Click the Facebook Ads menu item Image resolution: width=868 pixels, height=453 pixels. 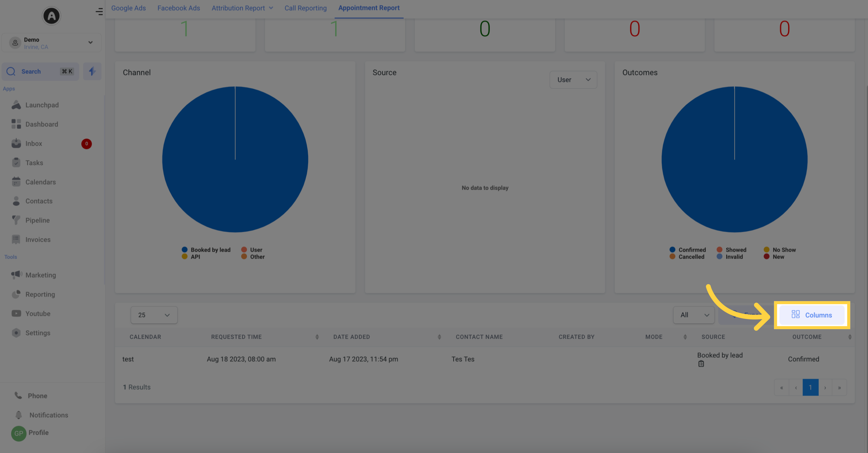(x=179, y=8)
